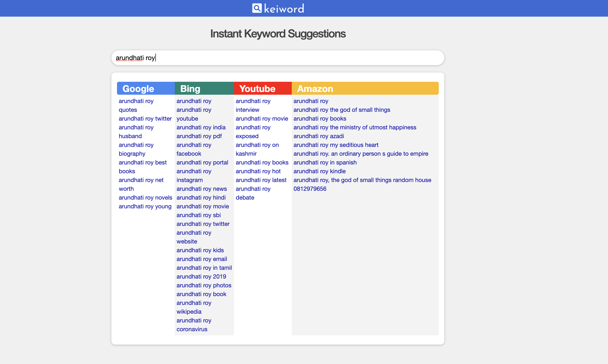The width and height of the screenshot is (608, 364).
Task: Open Google suggestion arundhati roy twitter
Action: click(145, 119)
